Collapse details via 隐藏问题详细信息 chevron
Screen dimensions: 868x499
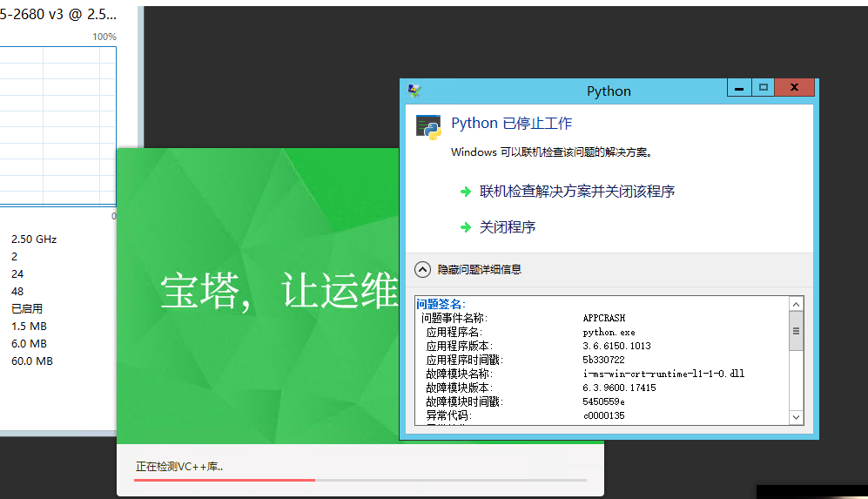click(x=422, y=270)
